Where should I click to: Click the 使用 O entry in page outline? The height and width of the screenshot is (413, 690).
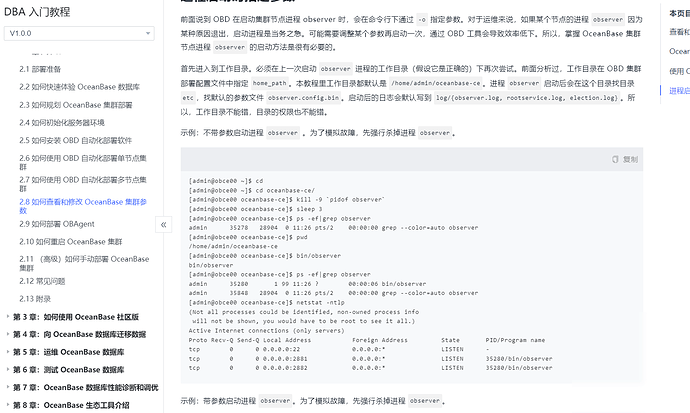pos(679,71)
